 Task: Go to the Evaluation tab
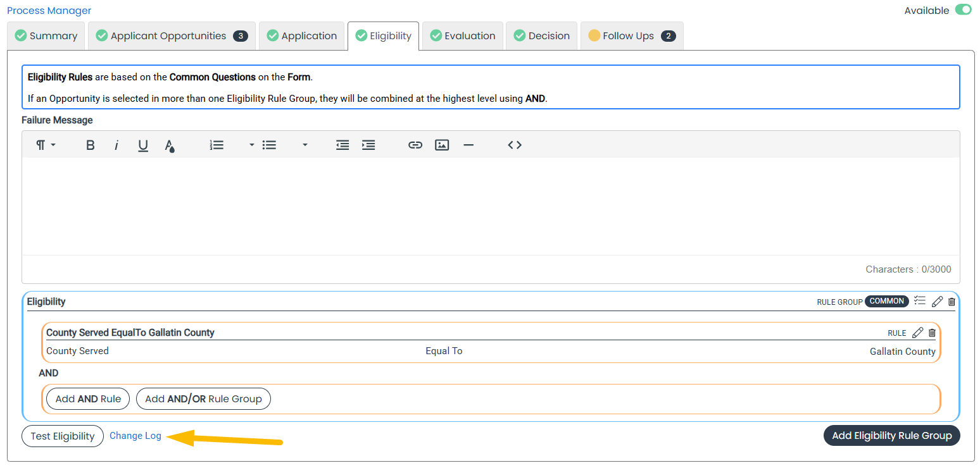463,36
